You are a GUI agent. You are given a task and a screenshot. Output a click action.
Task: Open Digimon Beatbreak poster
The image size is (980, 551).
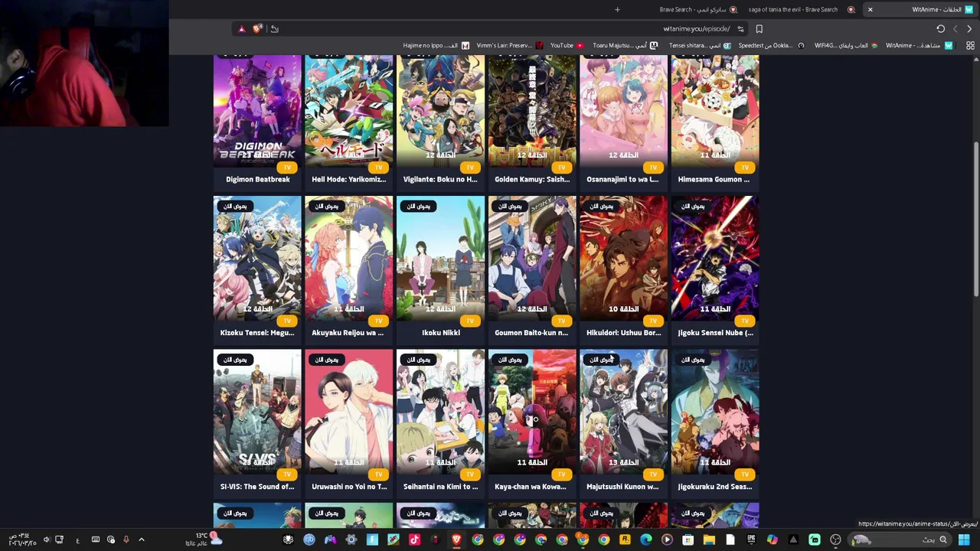point(257,110)
